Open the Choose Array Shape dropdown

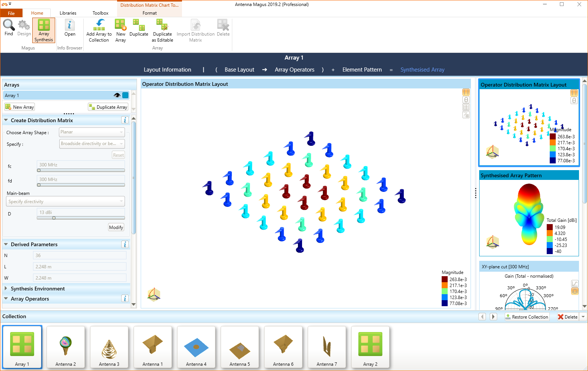92,132
